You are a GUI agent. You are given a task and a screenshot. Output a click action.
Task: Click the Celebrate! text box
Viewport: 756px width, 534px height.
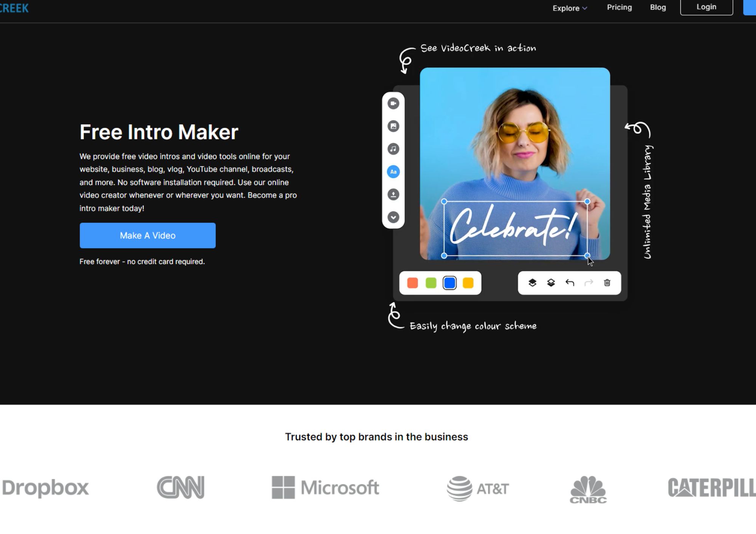coord(515,228)
